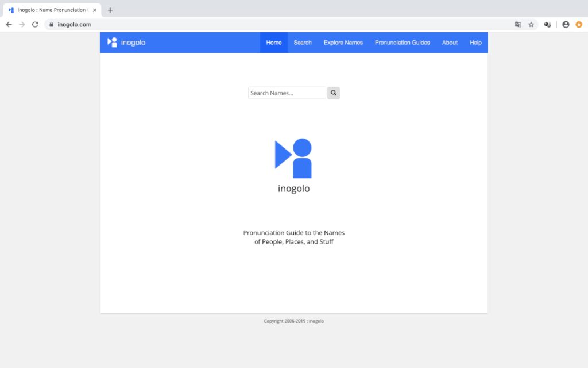
Task: Open the browser profile account icon
Action: (x=566, y=25)
